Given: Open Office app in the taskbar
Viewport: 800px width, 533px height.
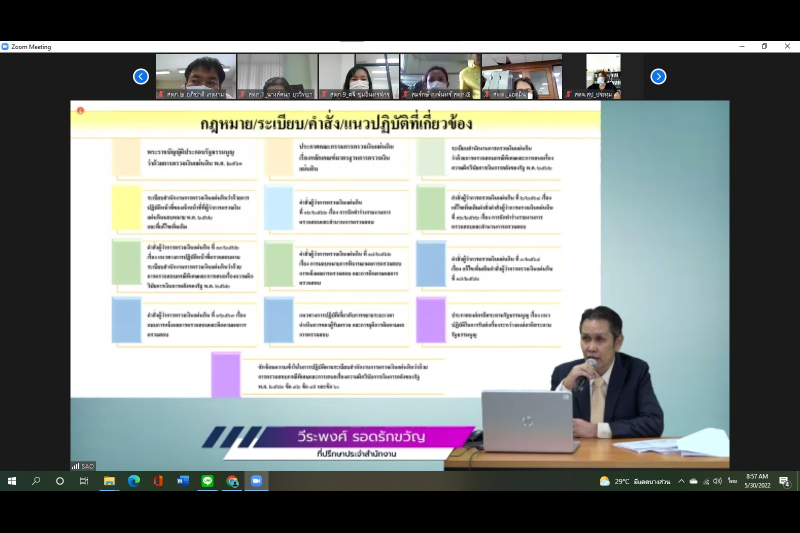Looking at the screenshot, I should click(158, 481).
